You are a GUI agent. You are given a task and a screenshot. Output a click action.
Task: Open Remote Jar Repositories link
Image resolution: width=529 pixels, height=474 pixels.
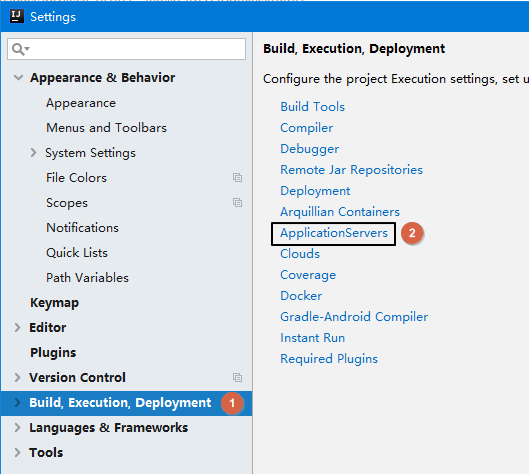point(351,170)
